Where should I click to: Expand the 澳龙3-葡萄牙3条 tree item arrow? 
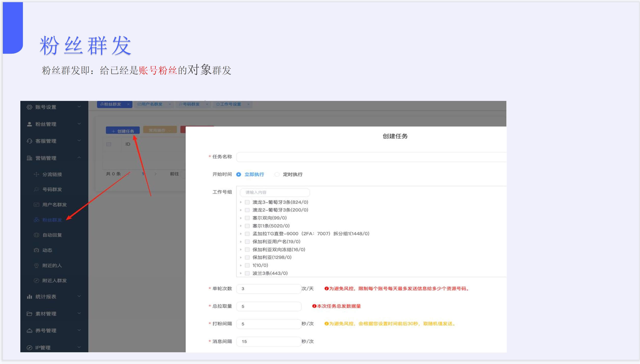click(x=241, y=202)
